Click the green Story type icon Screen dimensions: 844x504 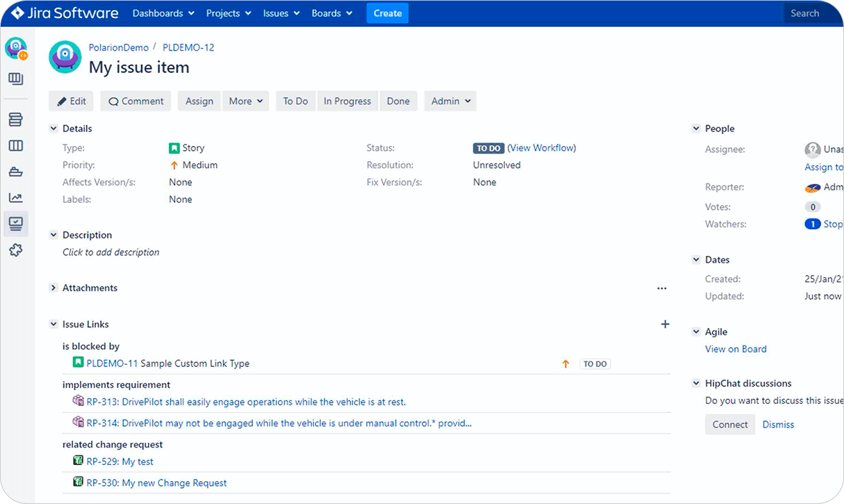click(174, 148)
